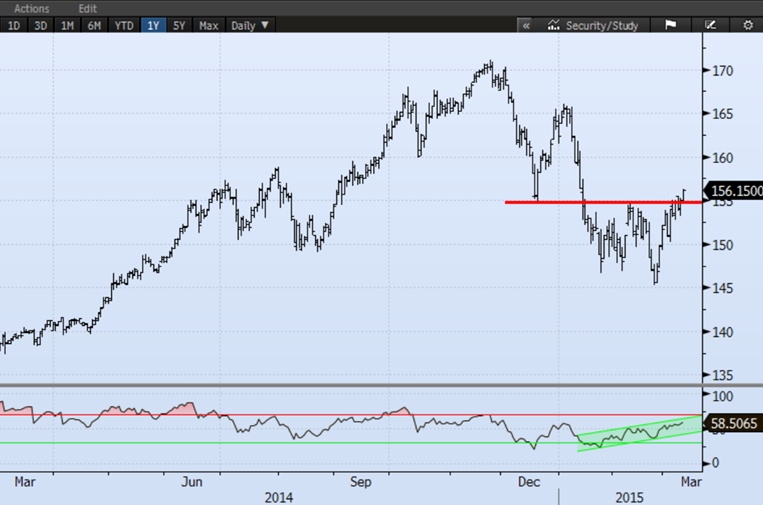Viewport: 763px width, 505px height.
Task: Select the green RSI trend channel
Action: [630, 432]
